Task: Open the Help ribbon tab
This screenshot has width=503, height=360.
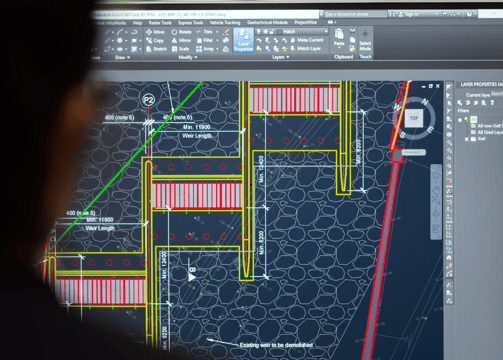Action: click(137, 23)
